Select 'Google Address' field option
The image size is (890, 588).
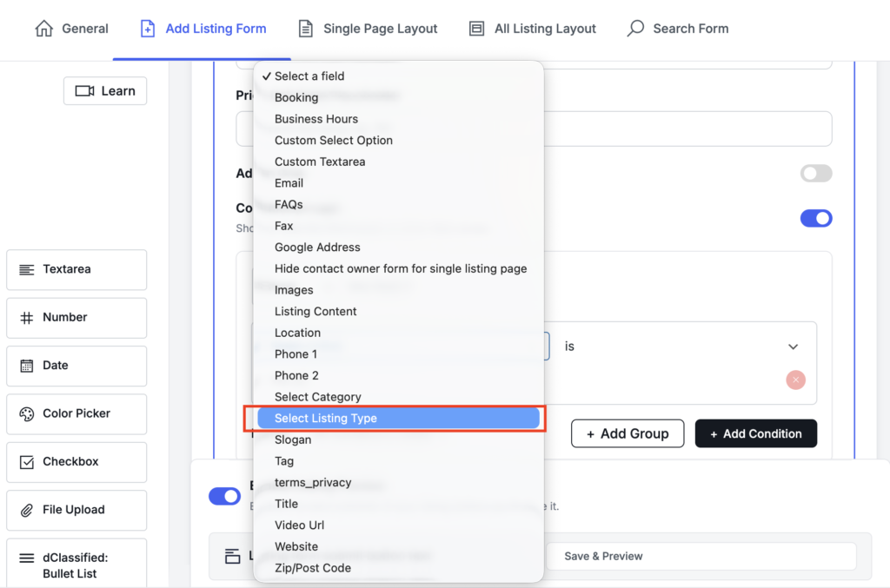click(317, 248)
